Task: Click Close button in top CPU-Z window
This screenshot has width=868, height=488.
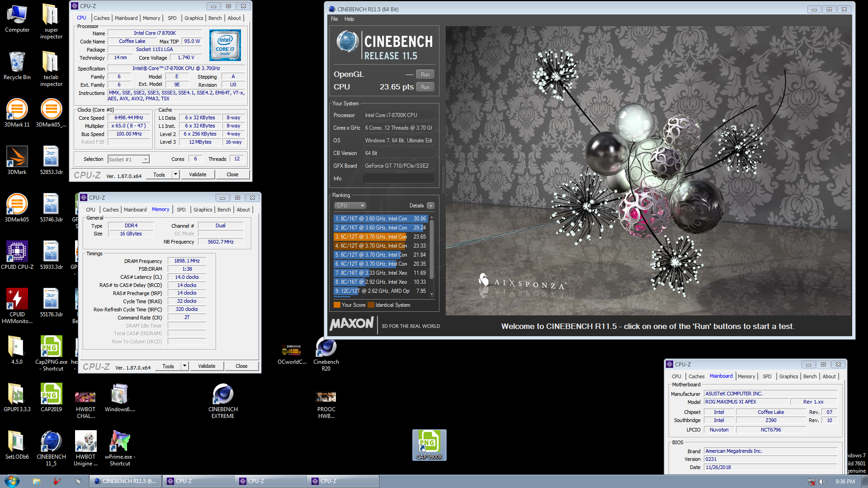Action: (232, 174)
